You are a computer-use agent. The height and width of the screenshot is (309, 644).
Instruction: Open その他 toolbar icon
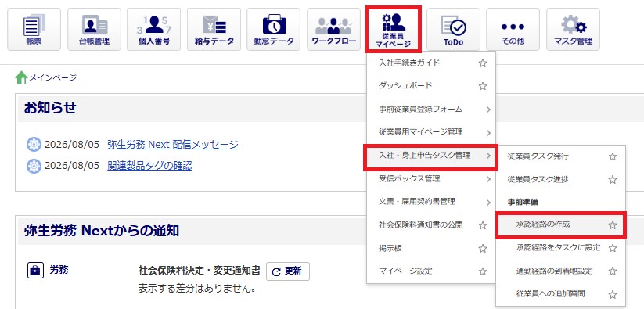pyautogui.click(x=513, y=29)
